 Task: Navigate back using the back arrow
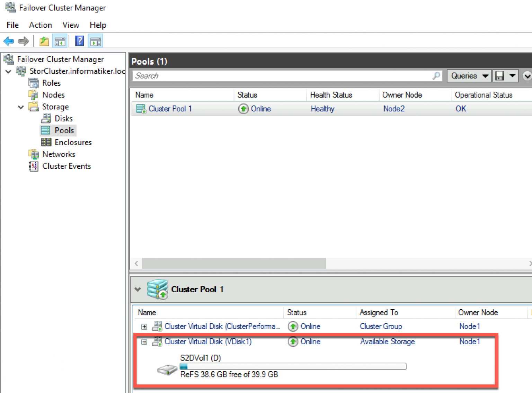[8, 41]
